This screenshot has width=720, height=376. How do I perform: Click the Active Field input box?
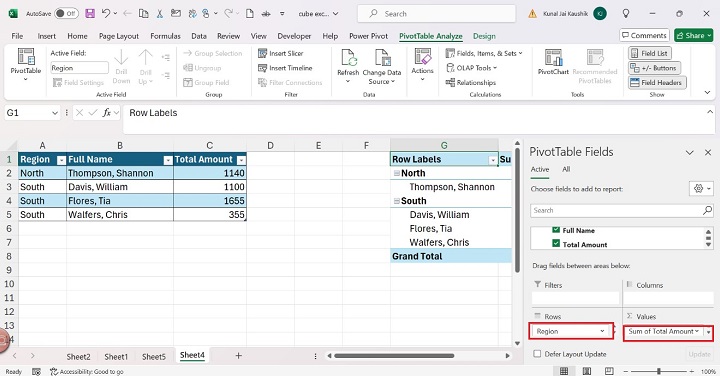(x=79, y=68)
